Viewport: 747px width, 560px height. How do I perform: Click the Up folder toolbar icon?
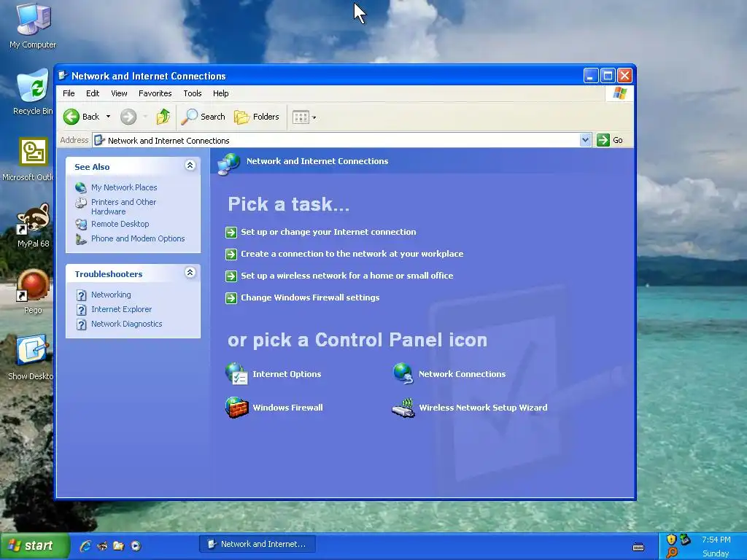point(163,117)
